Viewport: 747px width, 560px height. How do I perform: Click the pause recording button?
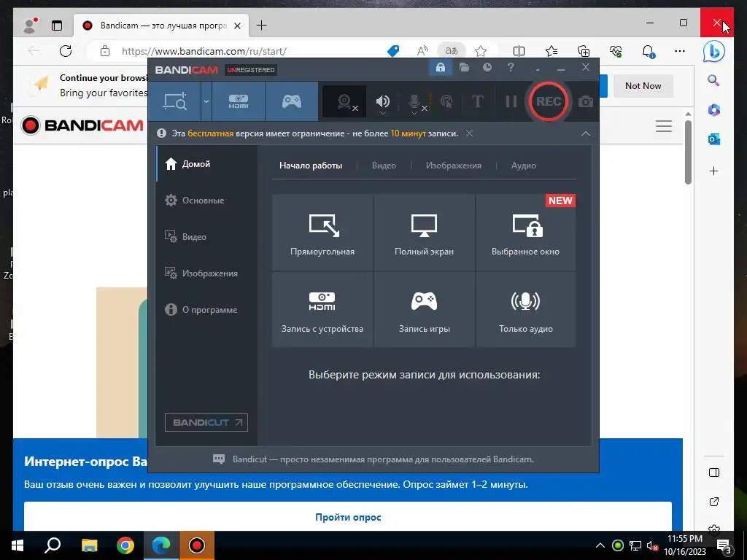pos(511,101)
